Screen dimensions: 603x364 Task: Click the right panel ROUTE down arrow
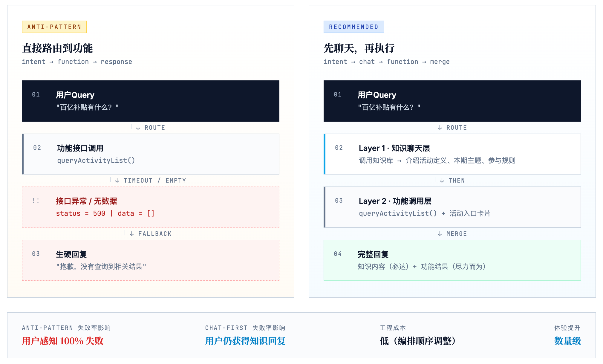440,128
